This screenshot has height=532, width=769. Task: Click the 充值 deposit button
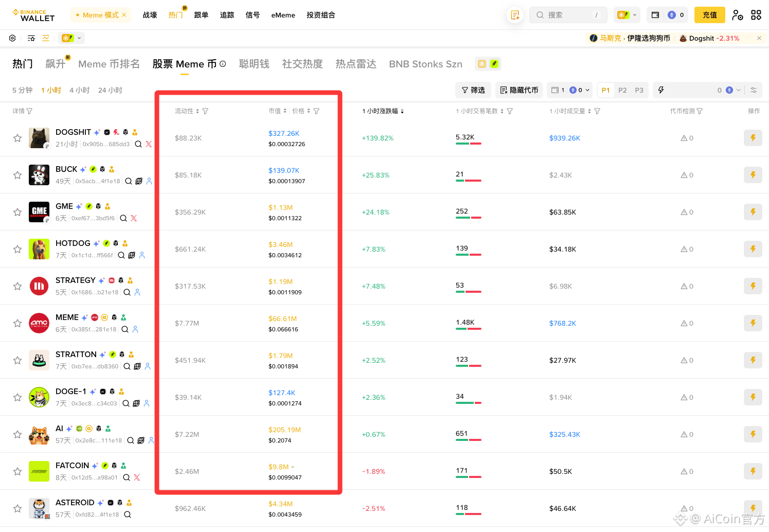pyautogui.click(x=710, y=15)
